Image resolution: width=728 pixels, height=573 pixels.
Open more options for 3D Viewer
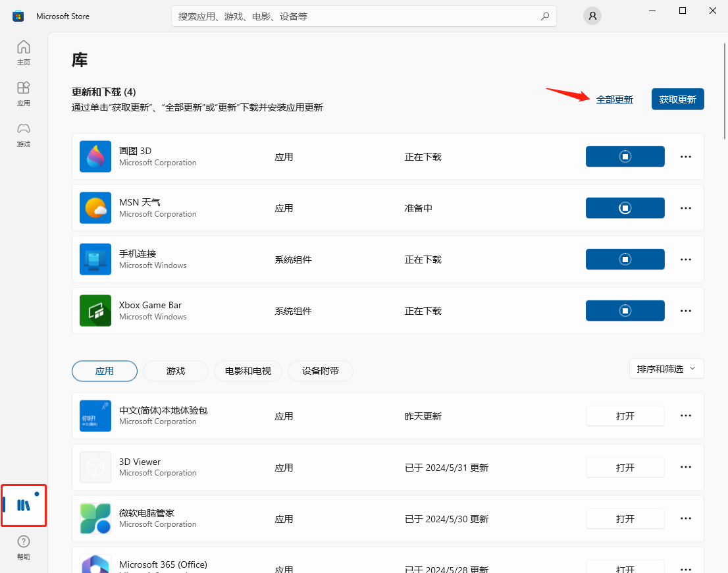[x=685, y=467]
